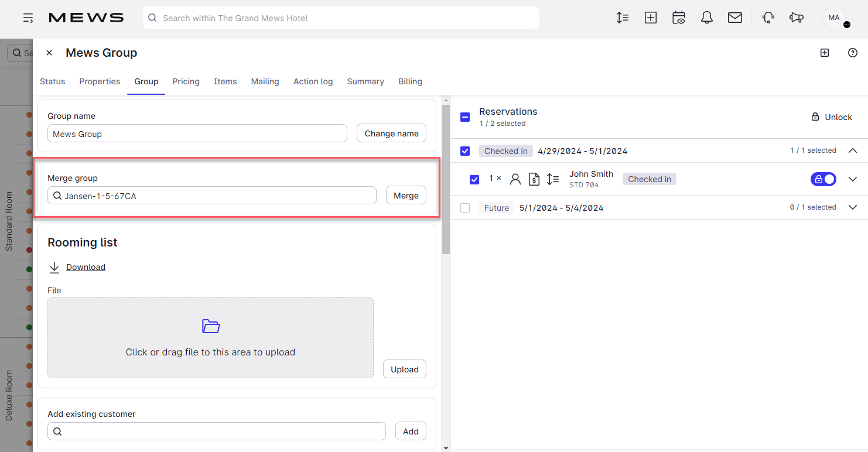This screenshot has height=452, width=868.
Task: Open the support headset icon
Action: 768,18
